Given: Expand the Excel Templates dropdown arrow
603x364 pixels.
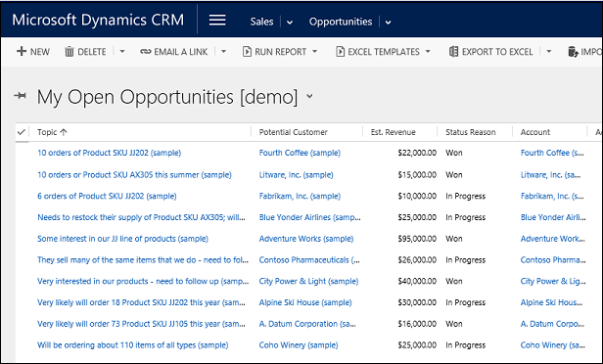Looking at the screenshot, I should click(428, 51).
